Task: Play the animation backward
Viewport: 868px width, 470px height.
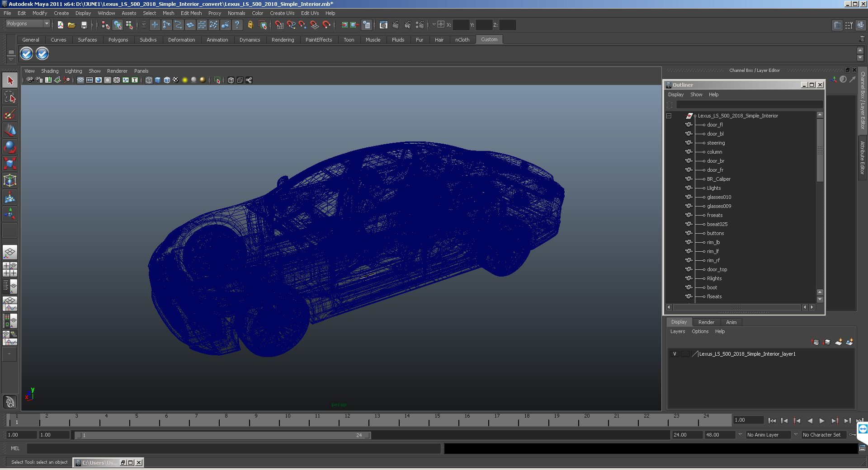Action: pos(810,421)
